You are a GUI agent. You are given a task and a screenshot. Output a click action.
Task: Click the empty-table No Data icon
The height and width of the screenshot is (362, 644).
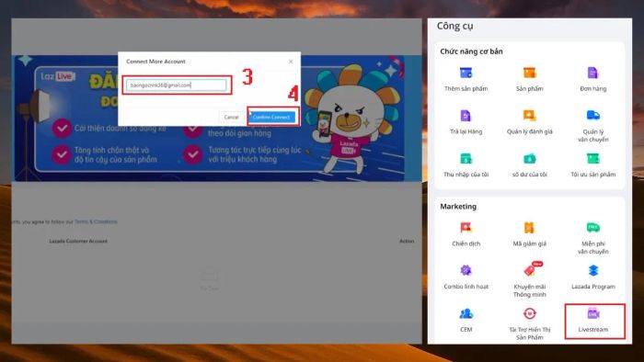(210, 275)
